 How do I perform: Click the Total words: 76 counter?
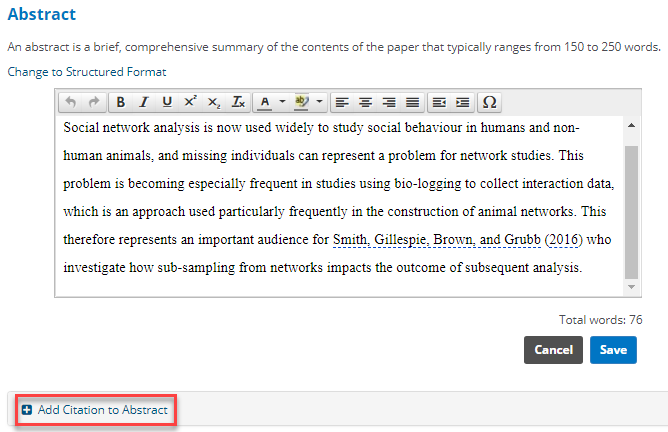click(x=600, y=320)
